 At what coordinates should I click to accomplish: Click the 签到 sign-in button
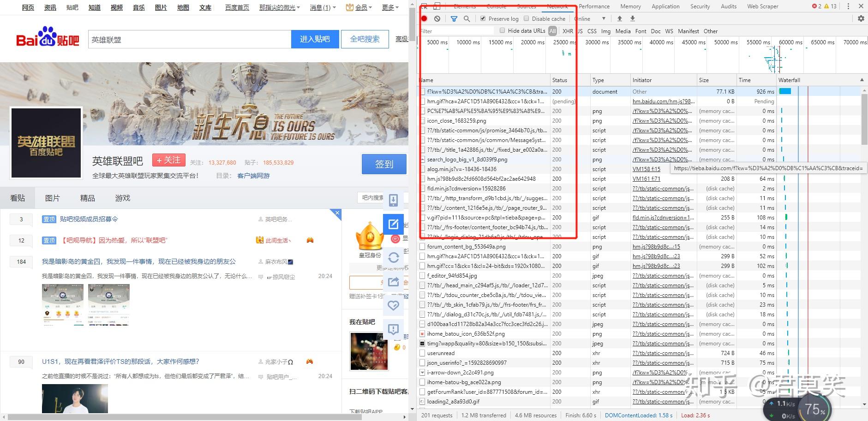pyautogui.click(x=384, y=164)
